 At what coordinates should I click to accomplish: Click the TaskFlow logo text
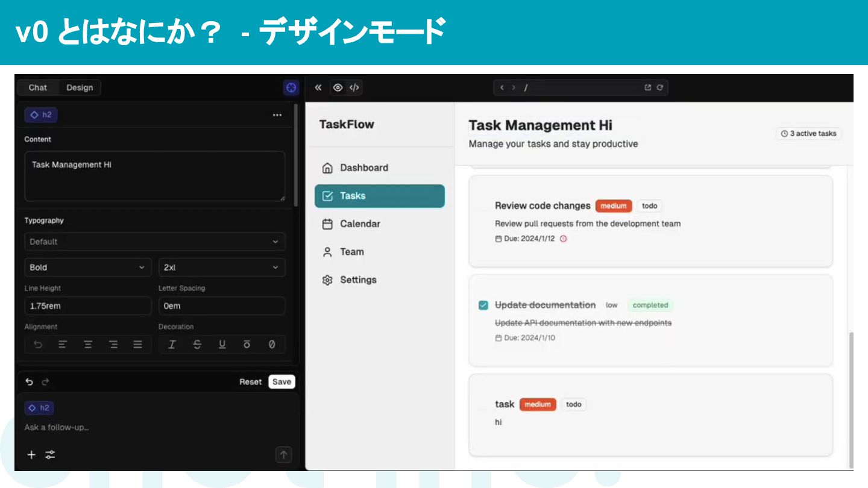pyautogui.click(x=347, y=125)
